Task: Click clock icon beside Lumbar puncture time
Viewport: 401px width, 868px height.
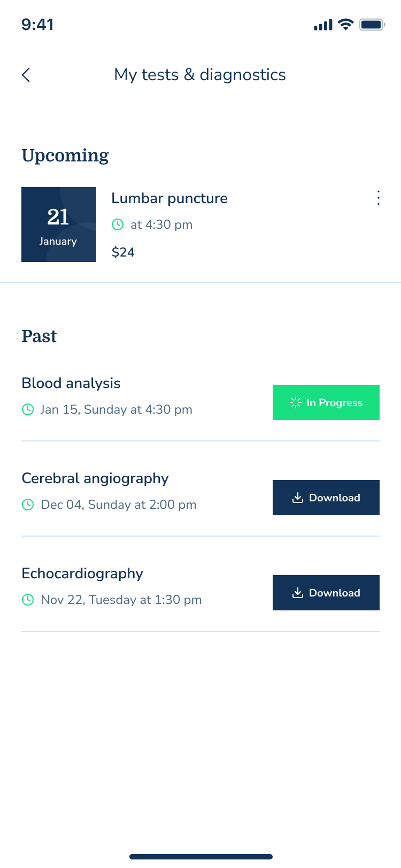Action: click(x=118, y=224)
